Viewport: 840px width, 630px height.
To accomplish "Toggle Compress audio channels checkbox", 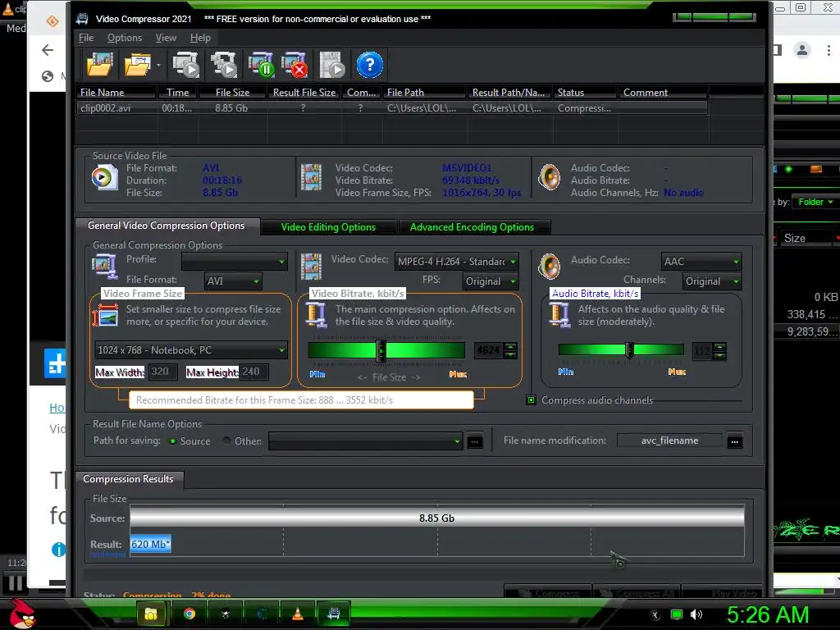I will pos(531,400).
